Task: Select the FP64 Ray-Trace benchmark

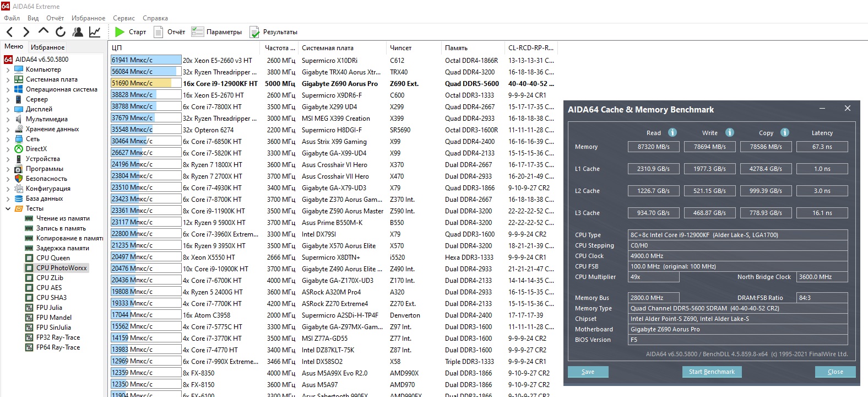Action: pyautogui.click(x=58, y=347)
